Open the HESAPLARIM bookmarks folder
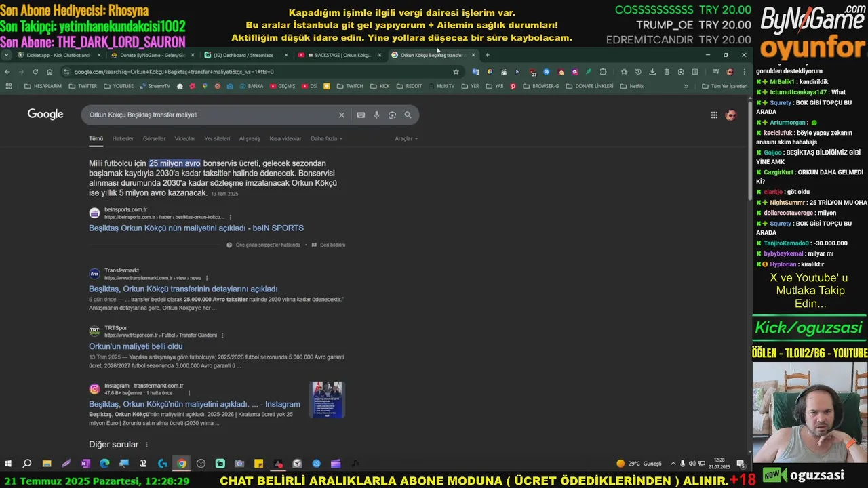The image size is (868, 488). click(x=43, y=87)
